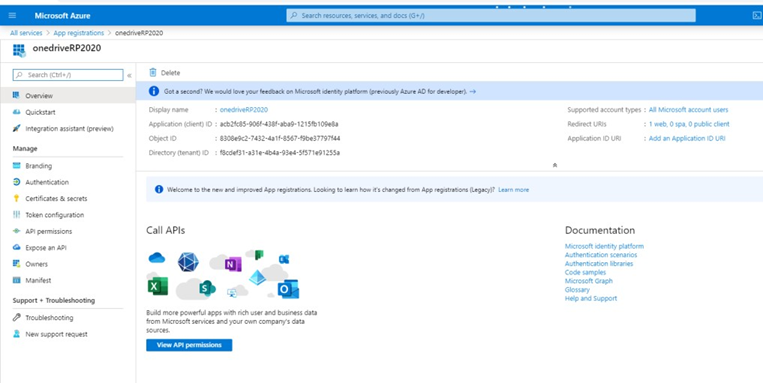Open the Troubleshooting wrench item

coord(17,317)
